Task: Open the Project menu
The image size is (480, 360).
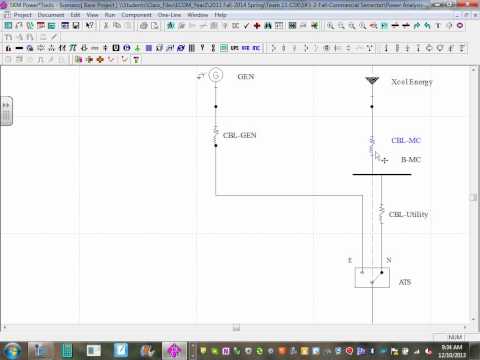Action: pos(22,15)
